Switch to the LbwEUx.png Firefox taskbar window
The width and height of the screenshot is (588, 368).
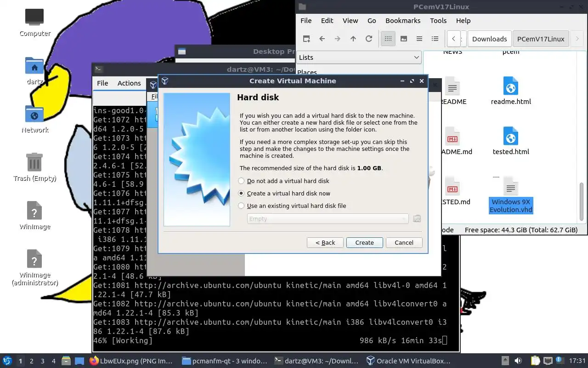coord(131,361)
